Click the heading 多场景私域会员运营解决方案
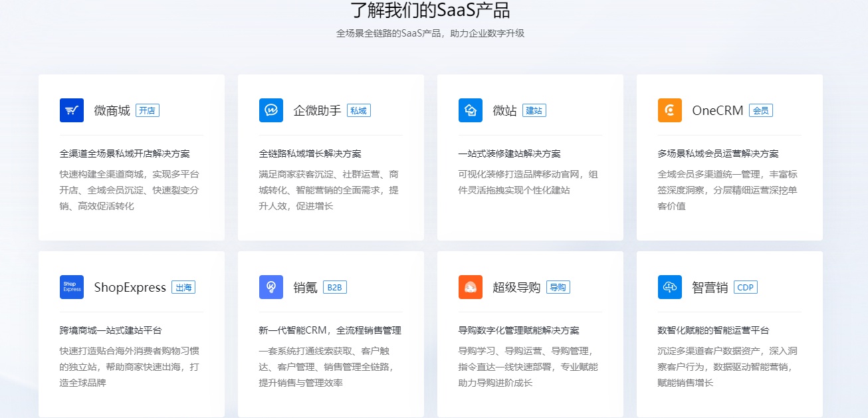Screen dimensions: 868x418 pyautogui.click(x=718, y=154)
